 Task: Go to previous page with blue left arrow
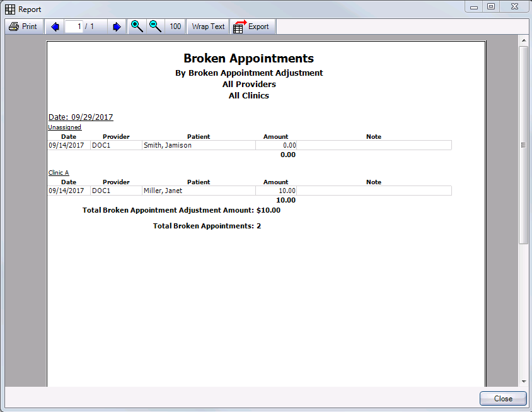[x=55, y=26]
